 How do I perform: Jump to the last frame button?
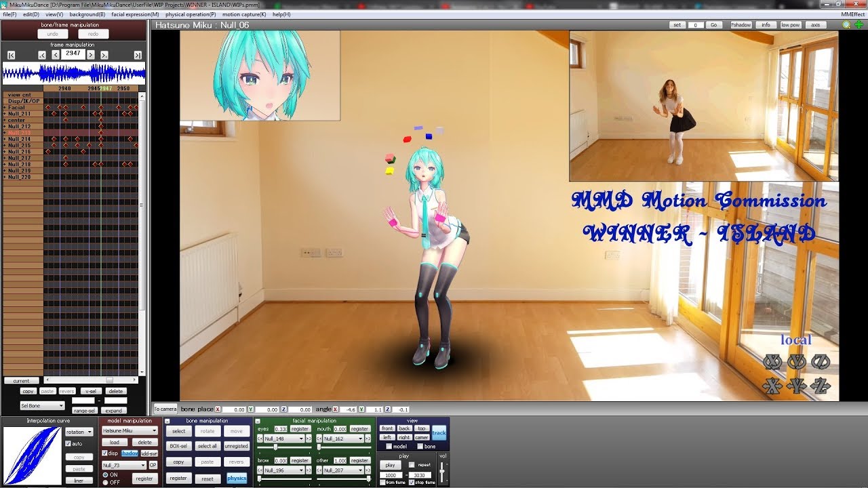[x=138, y=56]
